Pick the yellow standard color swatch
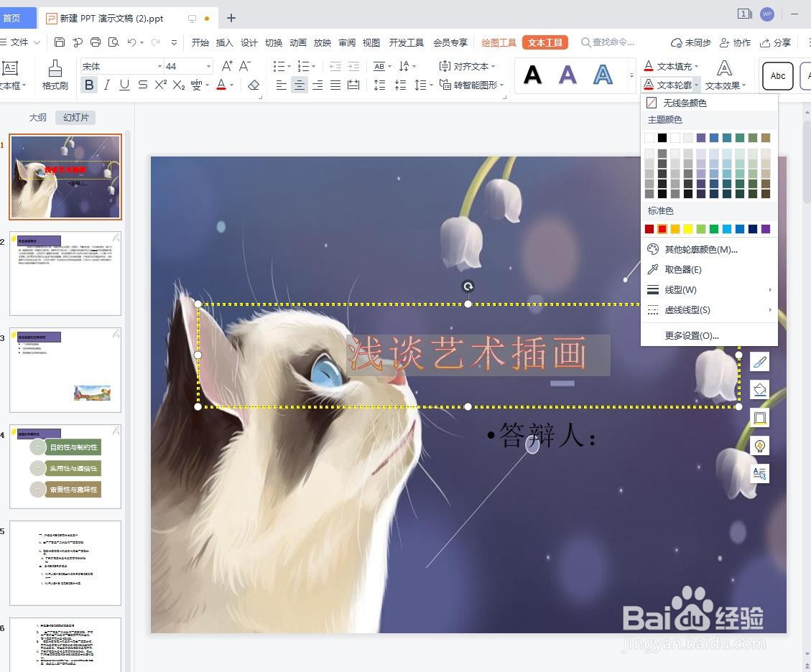This screenshot has height=672, width=811. click(688, 229)
